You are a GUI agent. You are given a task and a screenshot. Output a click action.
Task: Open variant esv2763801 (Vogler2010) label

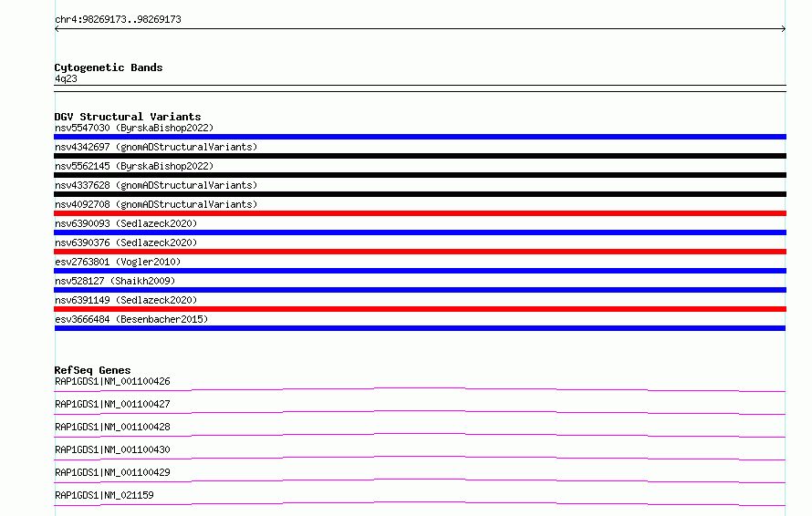(118, 262)
